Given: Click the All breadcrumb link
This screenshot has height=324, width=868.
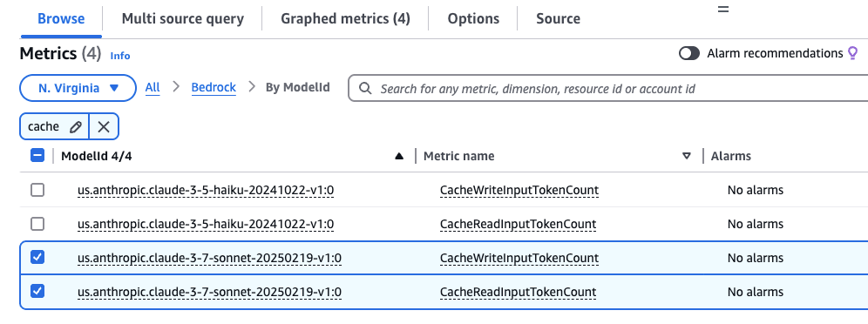Looking at the screenshot, I should [153, 87].
